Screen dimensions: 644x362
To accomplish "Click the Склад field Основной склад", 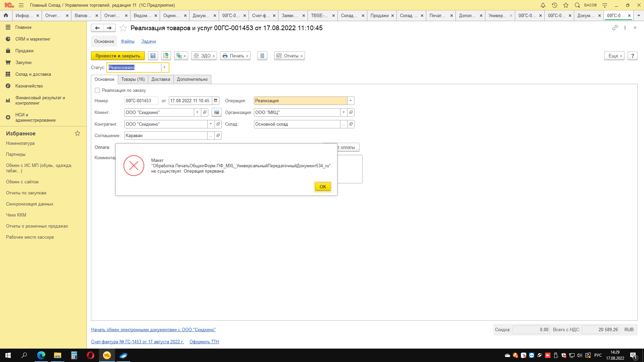I will coord(297,124).
